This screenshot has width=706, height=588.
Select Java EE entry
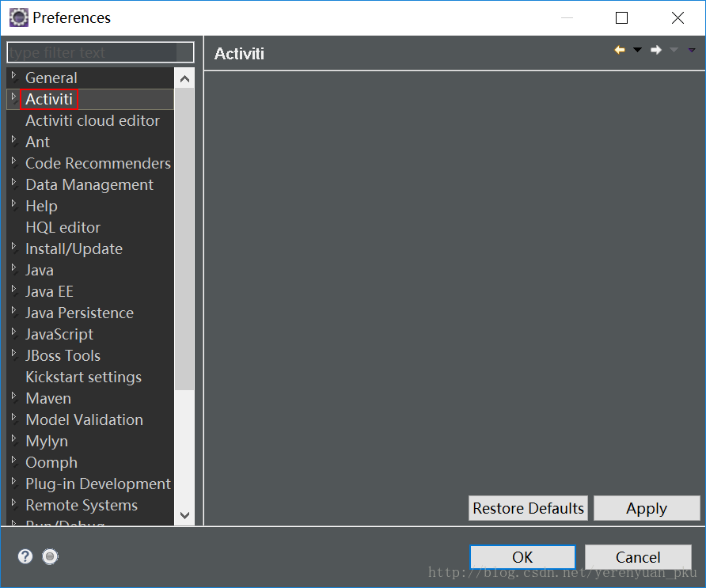[50, 292]
